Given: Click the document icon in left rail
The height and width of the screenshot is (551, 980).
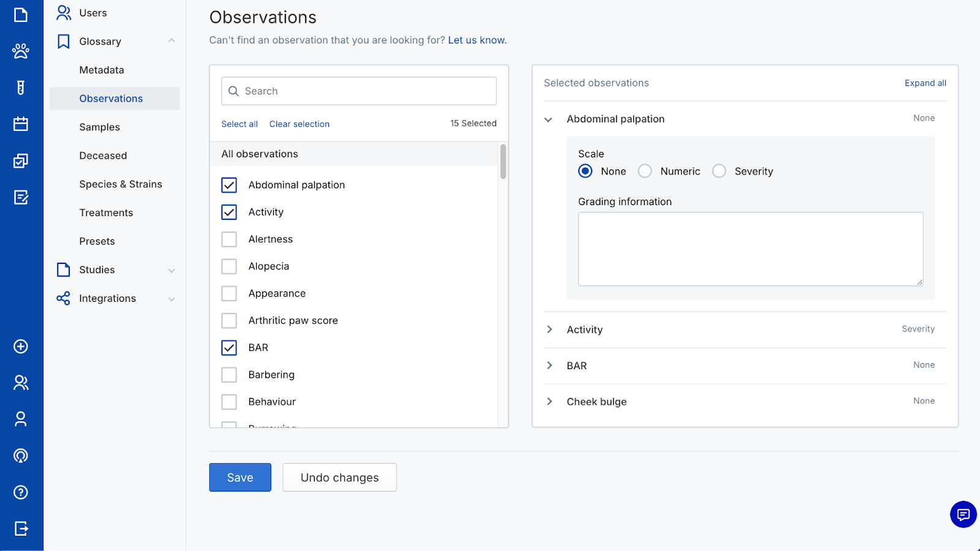Looking at the screenshot, I should click(x=21, y=15).
